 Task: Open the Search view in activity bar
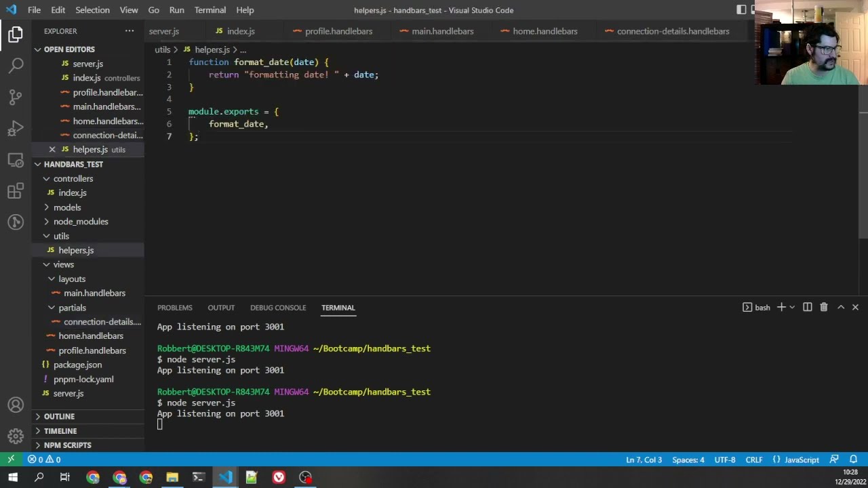16,65
